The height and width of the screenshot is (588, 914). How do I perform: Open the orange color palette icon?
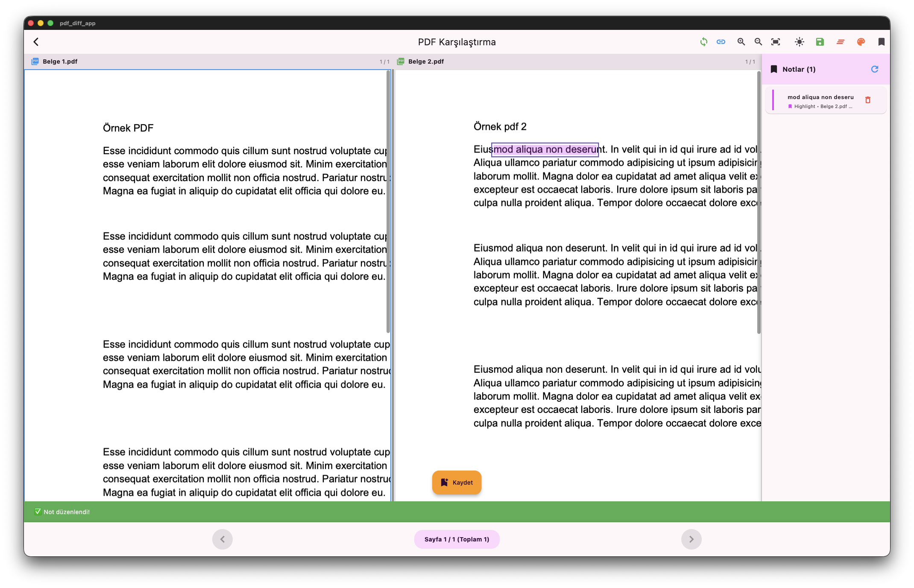(861, 42)
